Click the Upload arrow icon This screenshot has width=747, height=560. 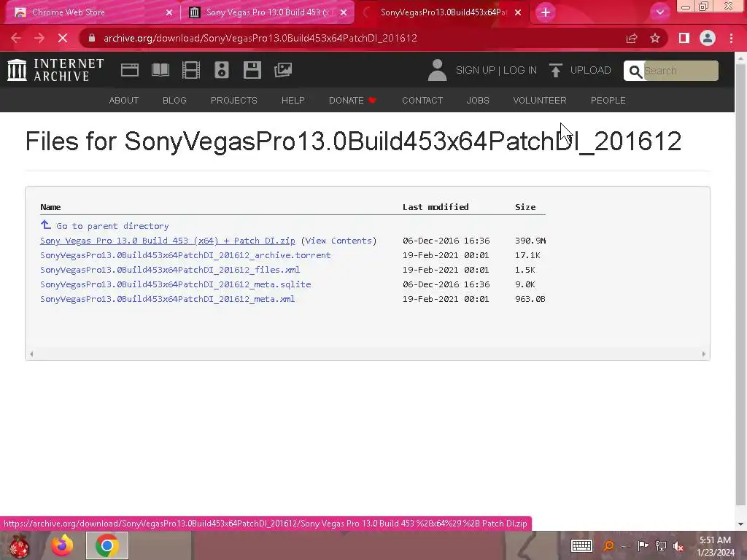[555, 70]
